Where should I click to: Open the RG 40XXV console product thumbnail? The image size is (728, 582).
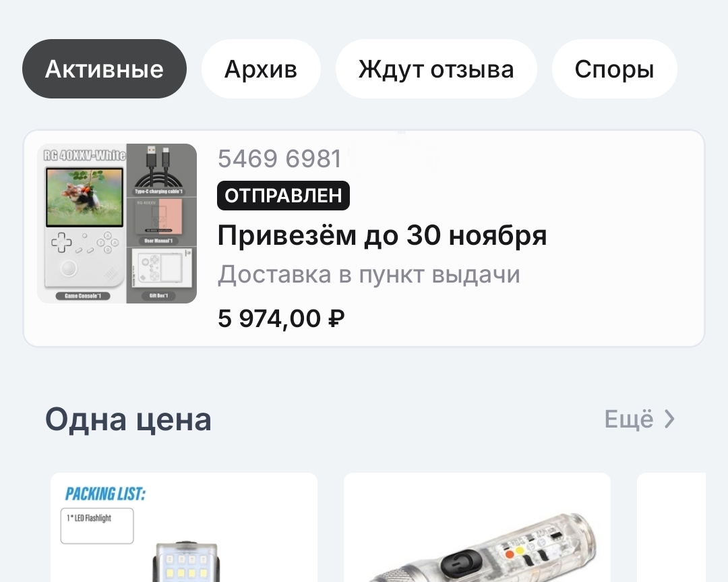pyautogui.click(x=117, y=223)
